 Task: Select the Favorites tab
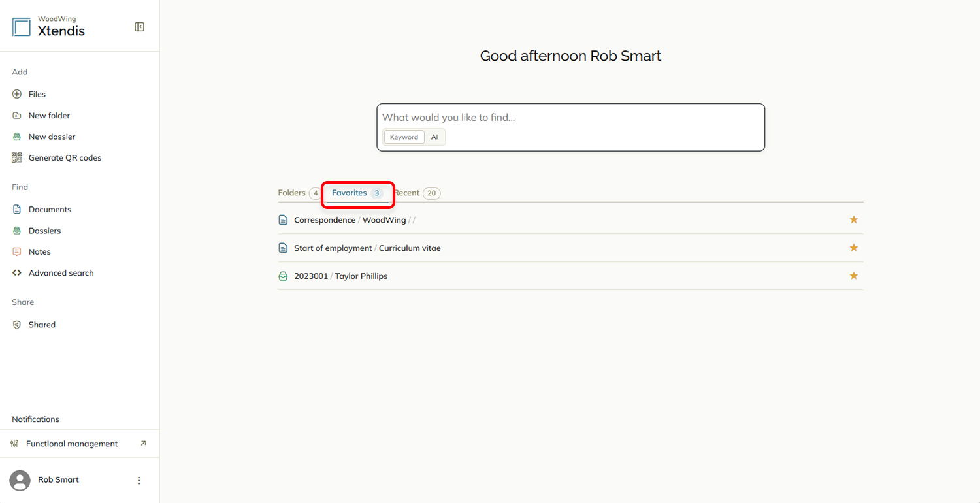click(357, 193)
